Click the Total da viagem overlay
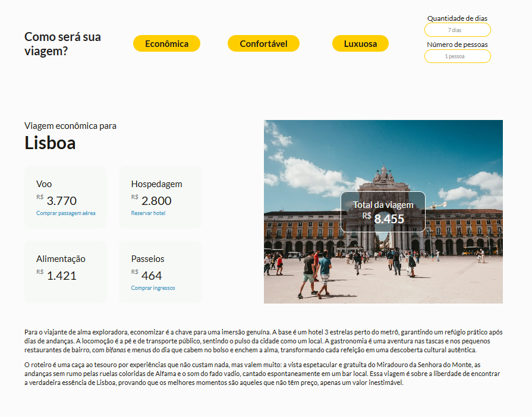 (383, 211)
